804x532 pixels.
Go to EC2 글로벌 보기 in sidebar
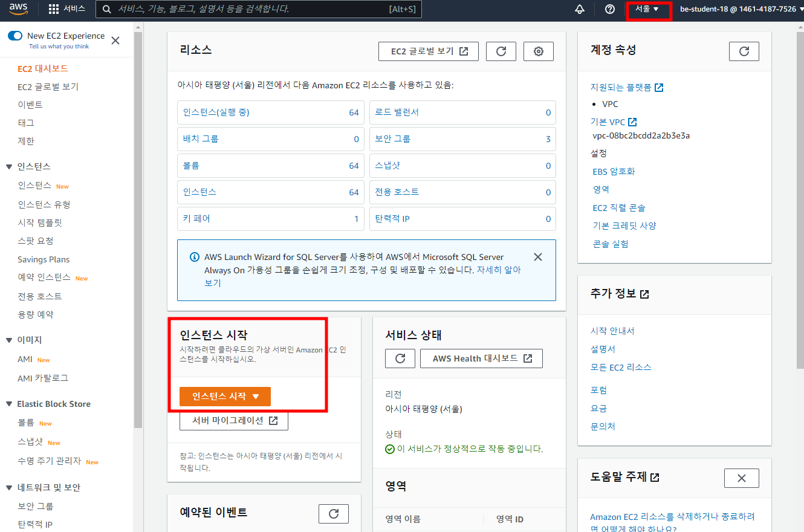point(48,86)
